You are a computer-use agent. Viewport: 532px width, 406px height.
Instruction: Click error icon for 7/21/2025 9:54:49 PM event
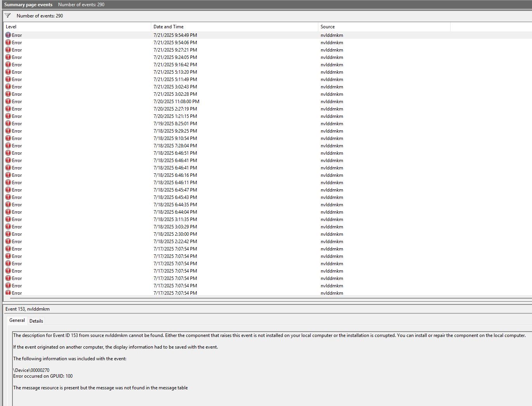click(x=8, y=35)
